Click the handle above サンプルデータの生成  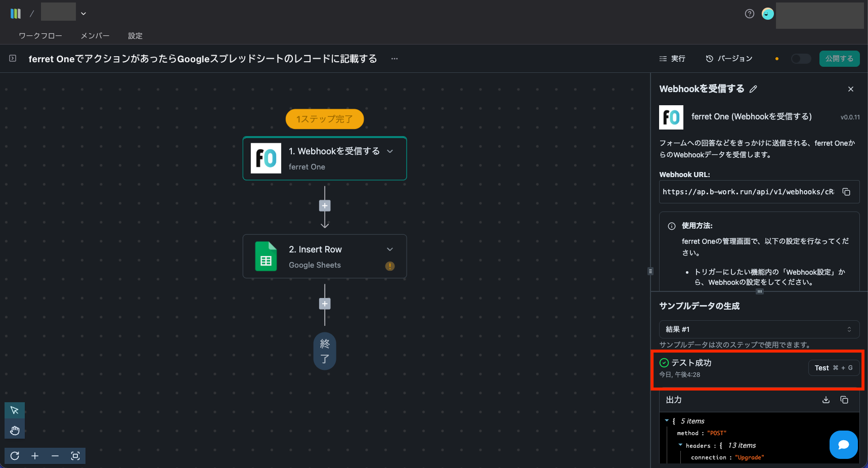click(x=760, y=291)
